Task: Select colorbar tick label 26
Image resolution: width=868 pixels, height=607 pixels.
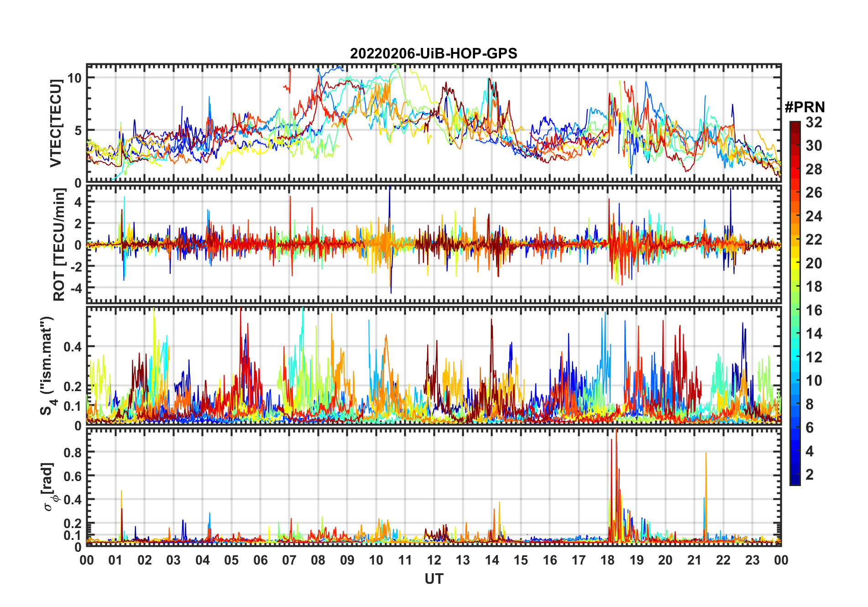Action: point(814,193)
